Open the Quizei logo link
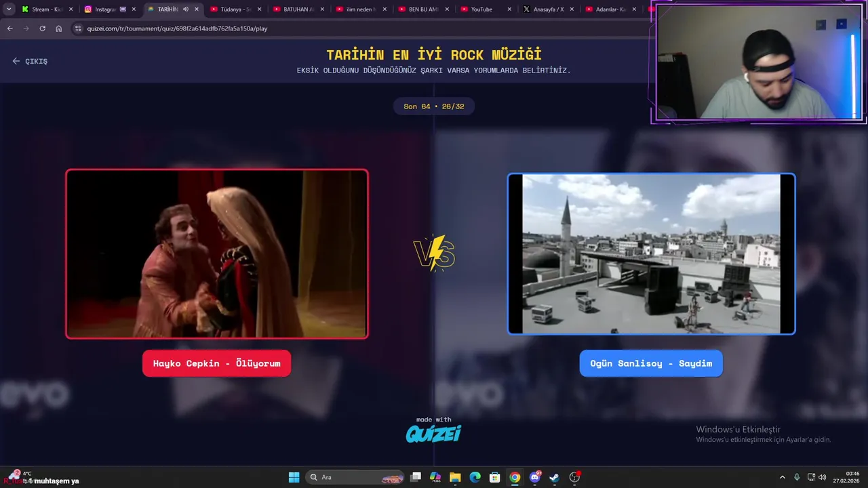Viewport: 868px width, 488px height. coord(433,433)
